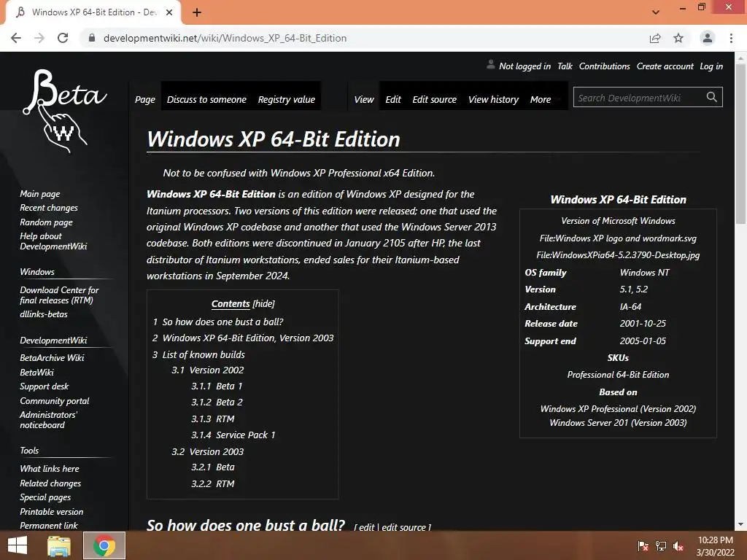The image size is (747, 560).
Task: Open the View history tab
Action: click(x=494, y=99)
